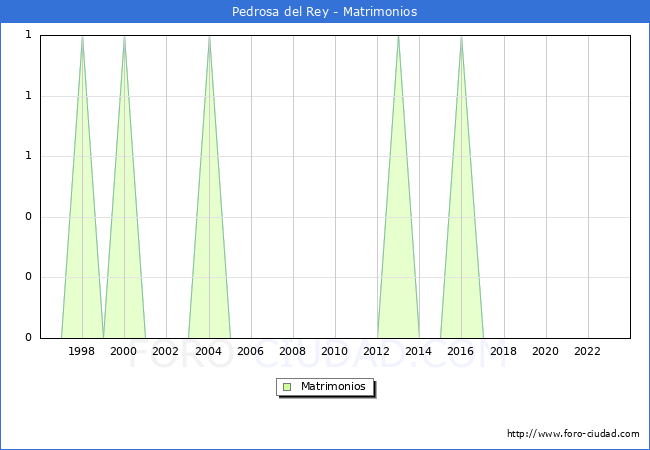The image size is (650, 450).
Task: Toggle the Matrimonios series legend label
Action: click(334, 387)
